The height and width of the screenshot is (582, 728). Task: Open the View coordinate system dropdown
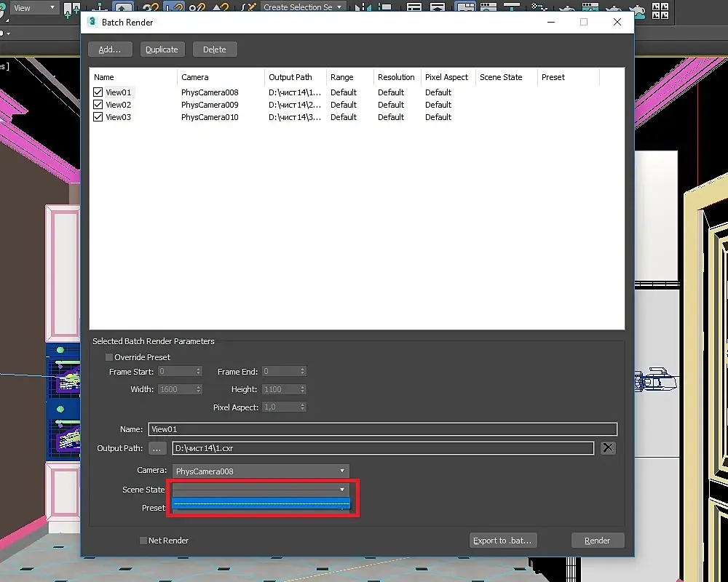tap(34, 8)
